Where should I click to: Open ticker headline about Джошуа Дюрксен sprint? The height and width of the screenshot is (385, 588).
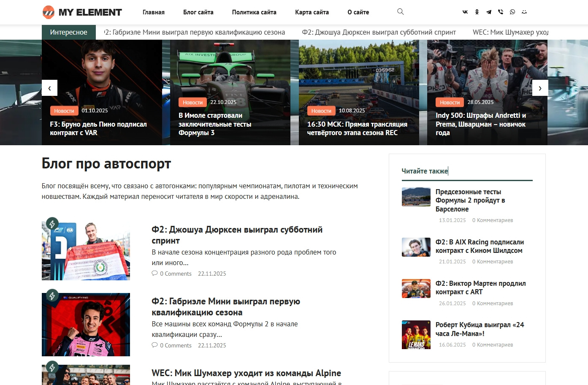point(379,32)
